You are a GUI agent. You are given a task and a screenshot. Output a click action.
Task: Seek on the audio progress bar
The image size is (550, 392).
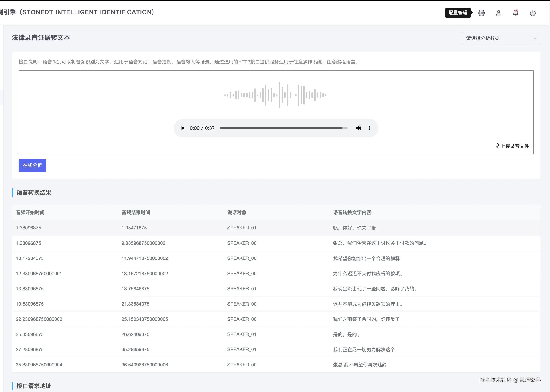[284, 128]
